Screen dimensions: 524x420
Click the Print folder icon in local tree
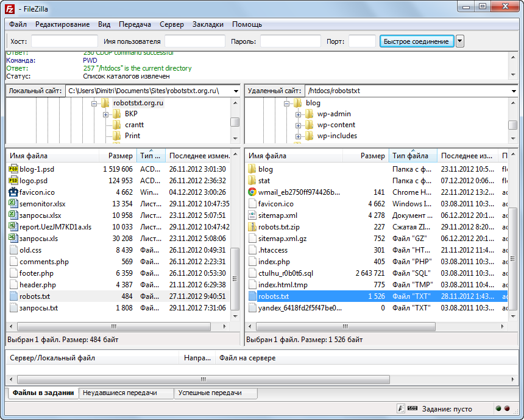pyautogui.click(x=117, y=136)
